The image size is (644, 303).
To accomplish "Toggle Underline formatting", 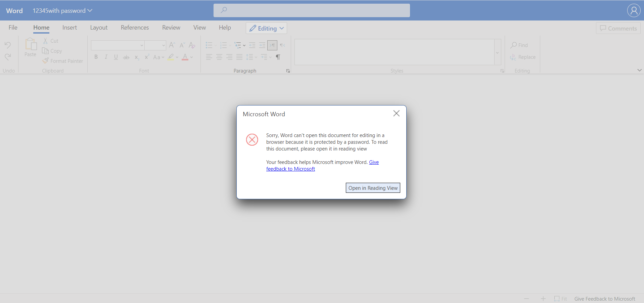I will click(116, 57).
